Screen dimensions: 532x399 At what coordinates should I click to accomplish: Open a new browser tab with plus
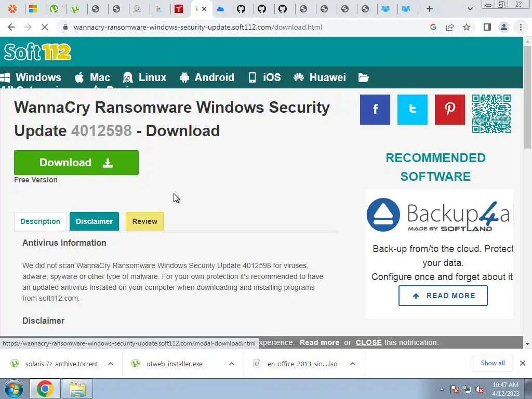(x=430, y=9)
